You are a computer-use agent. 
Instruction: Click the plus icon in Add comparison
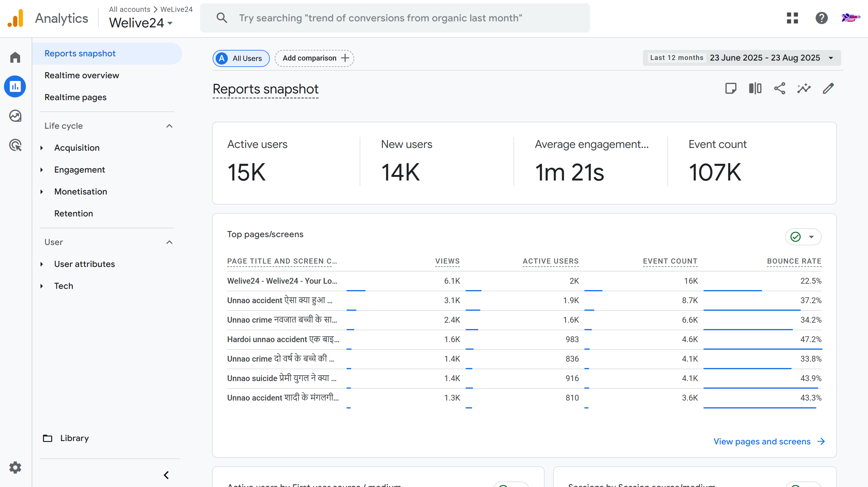click(345, 58)
